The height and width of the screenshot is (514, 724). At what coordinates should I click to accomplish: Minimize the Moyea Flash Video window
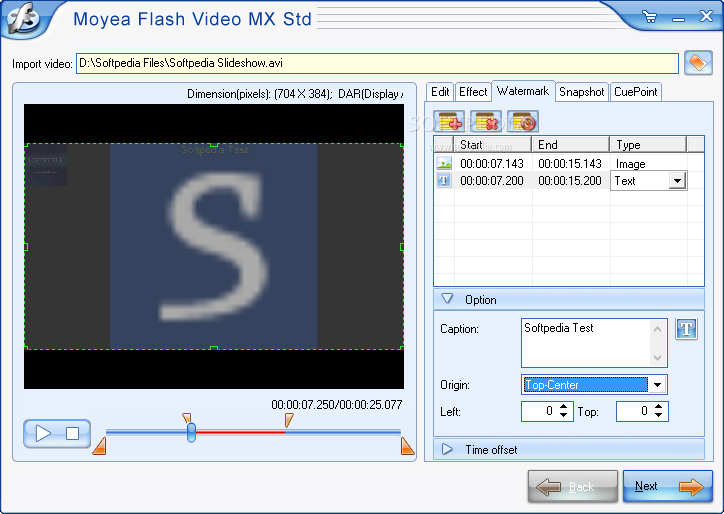[678, 18]
